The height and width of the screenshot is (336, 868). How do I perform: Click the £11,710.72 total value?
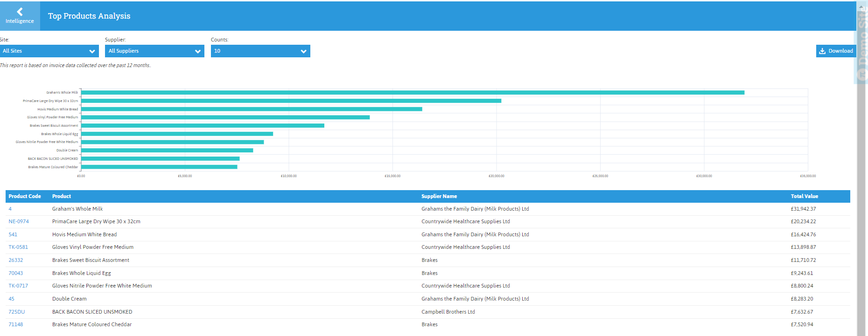coord(803,260)
